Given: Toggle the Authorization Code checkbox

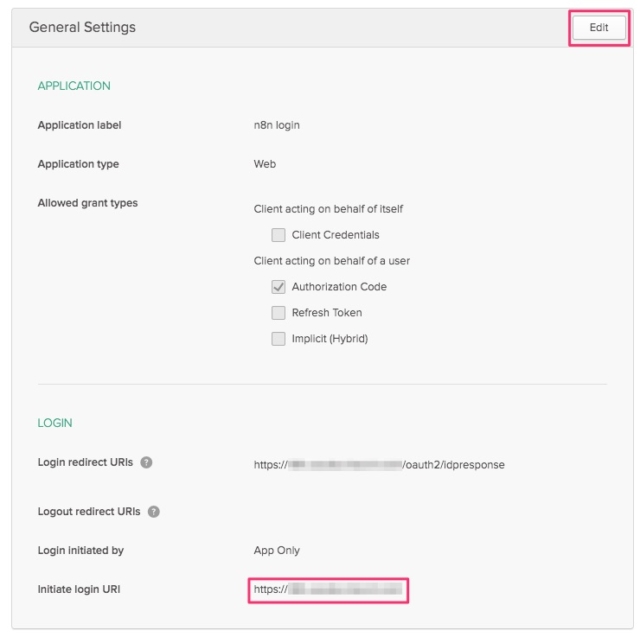Looking at the screenshot, I should (278, 287).
